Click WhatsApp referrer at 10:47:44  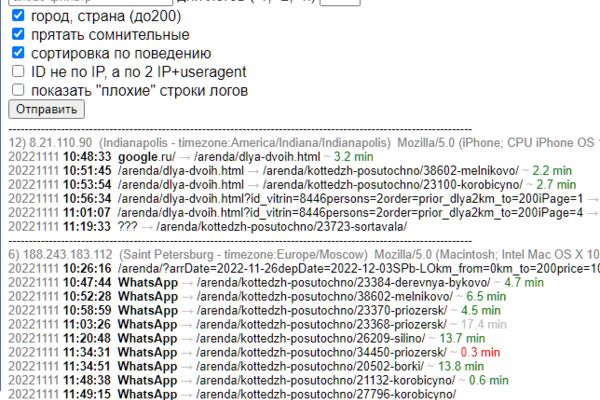click(148, 283)
